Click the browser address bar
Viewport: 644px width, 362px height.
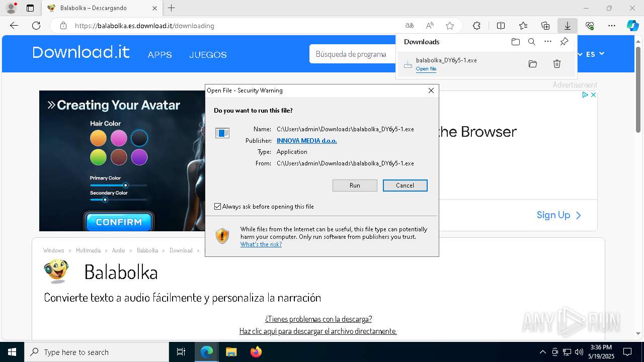pyautogui.click(x=236, y=26)
